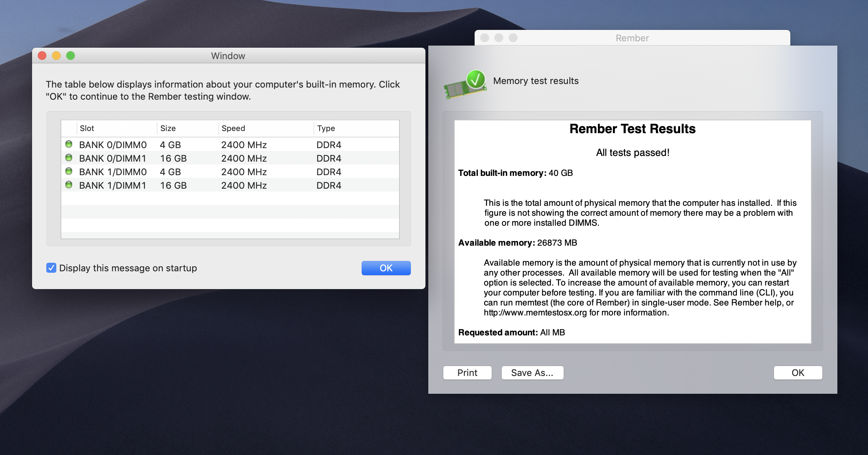Sort table by Size column header

188,128
